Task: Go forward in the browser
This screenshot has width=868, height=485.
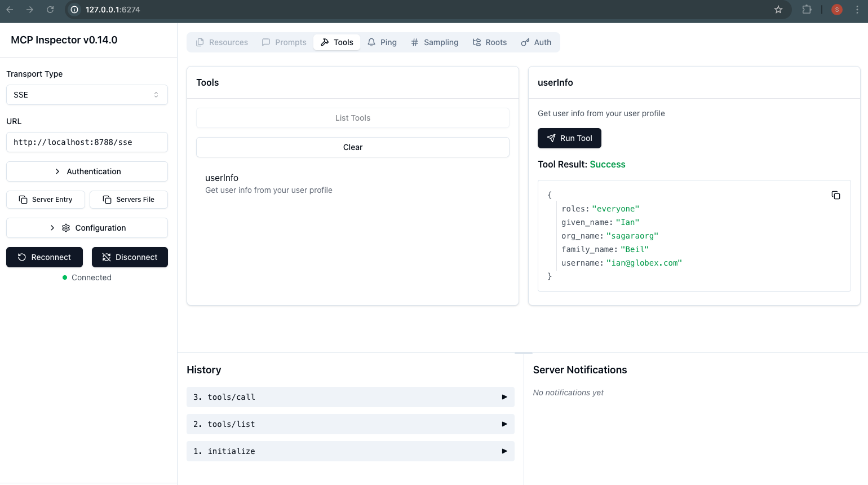Action: coord(30,10)
